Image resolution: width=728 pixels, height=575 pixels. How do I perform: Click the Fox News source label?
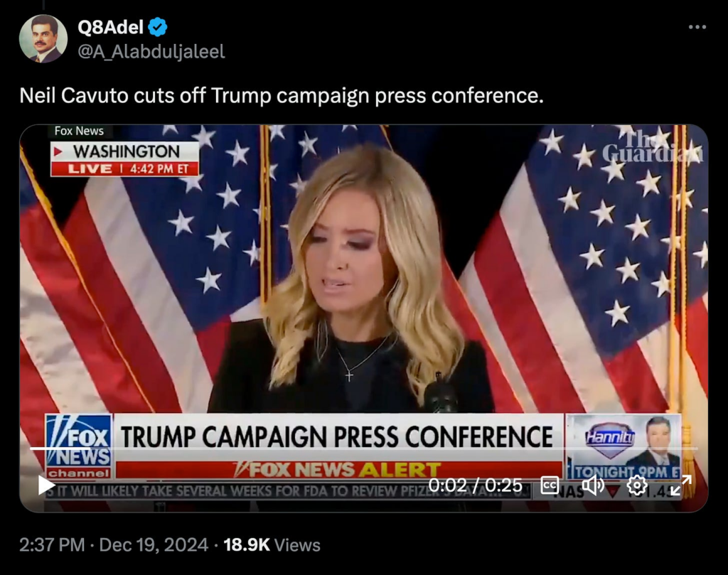[x=79, y=131]
